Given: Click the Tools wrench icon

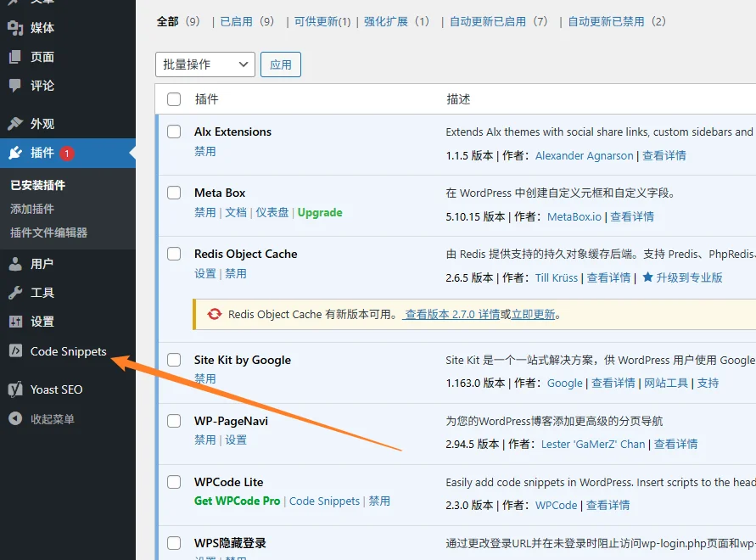Looking at the screenshot, I should pyautogui.click(x=15, y=293).
